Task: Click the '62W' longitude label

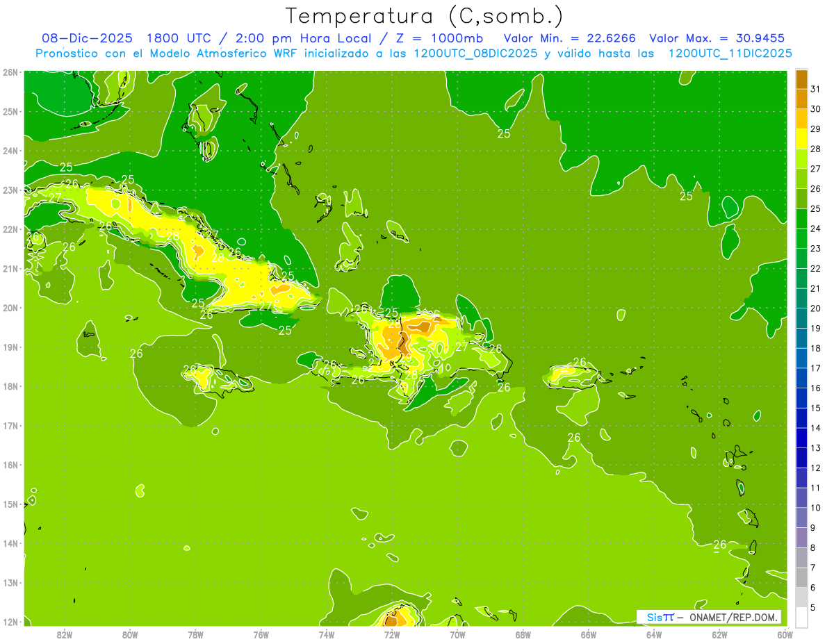Action: tap(719, 634)
